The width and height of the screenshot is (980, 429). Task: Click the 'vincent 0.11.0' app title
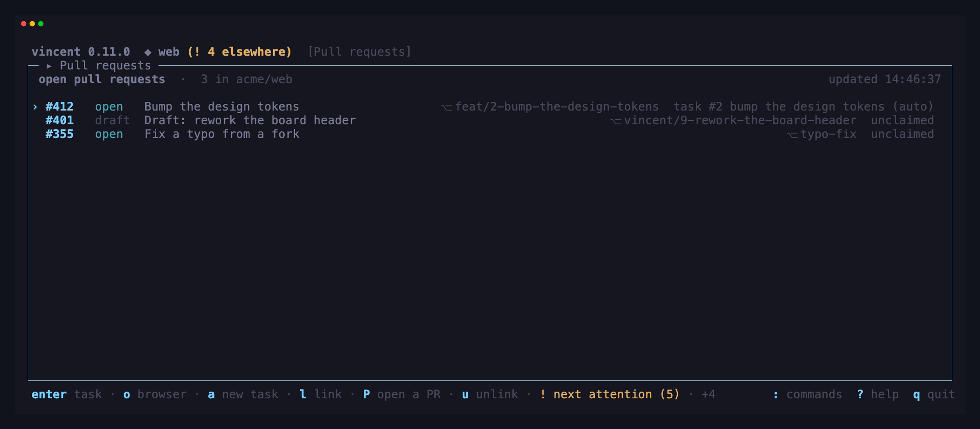click(x=81, y=52)
